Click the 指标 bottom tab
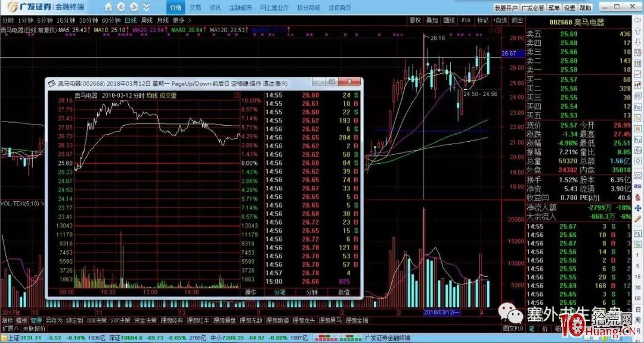Viewport: 644px width, 343px height. 7,320
